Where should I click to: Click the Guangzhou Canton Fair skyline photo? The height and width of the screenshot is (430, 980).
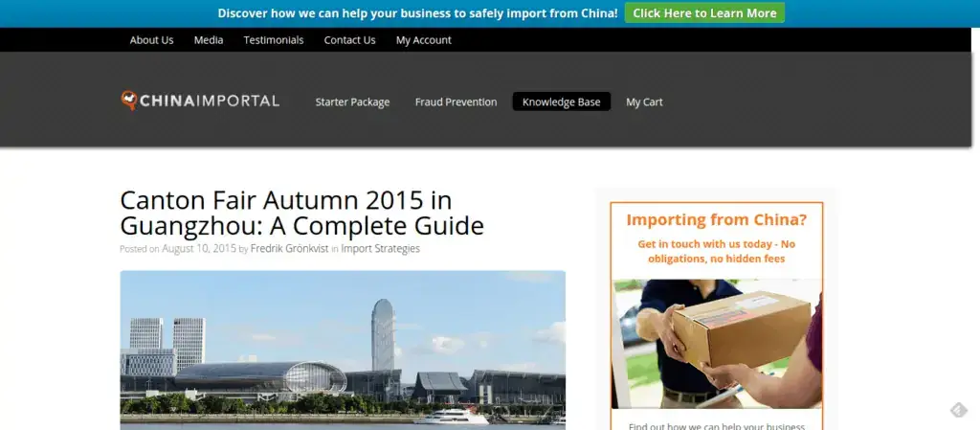343,350
